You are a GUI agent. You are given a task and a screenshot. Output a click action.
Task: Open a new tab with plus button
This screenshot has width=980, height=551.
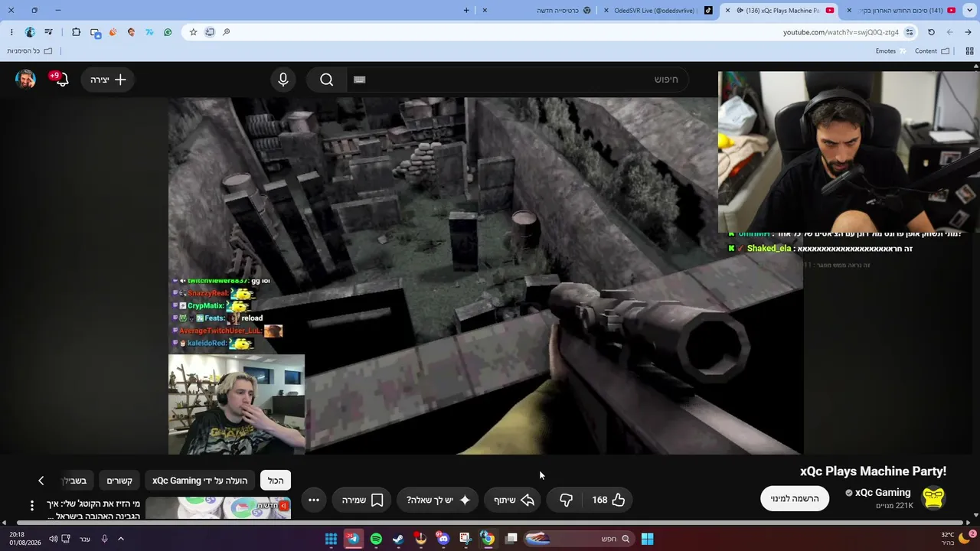point(466,10)
